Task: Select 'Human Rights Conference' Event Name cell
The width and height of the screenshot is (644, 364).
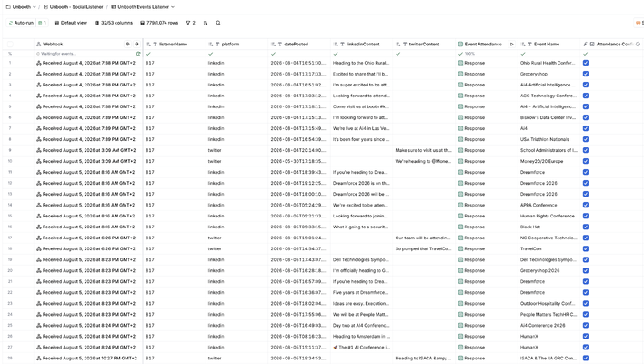Action: [x=548, y=216]
